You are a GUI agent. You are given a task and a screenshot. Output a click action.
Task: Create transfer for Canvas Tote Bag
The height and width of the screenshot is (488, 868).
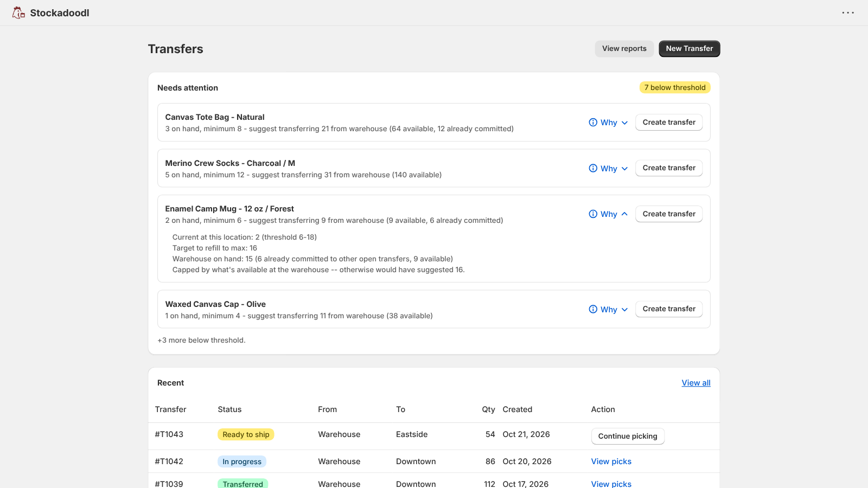(x=669, y=123)
